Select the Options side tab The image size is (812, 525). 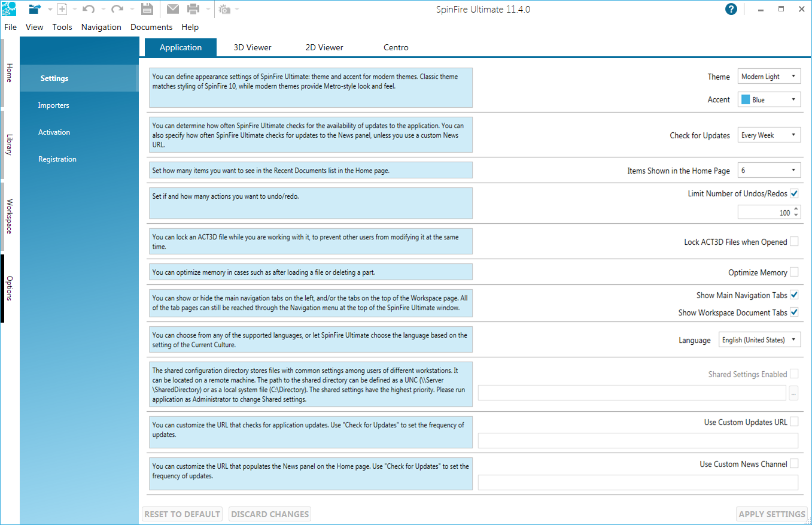tap(9, 289)
